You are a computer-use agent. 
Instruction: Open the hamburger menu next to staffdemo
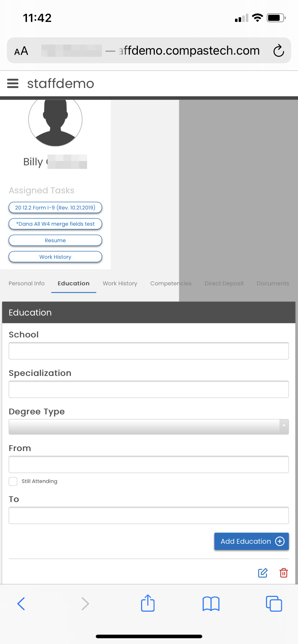tap(13, 83)
